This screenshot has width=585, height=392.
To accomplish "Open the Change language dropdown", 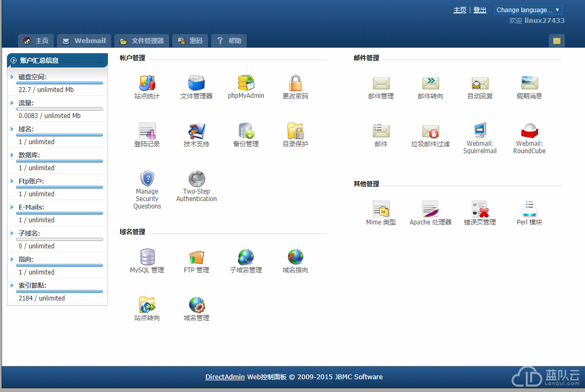I will point(528,10).
